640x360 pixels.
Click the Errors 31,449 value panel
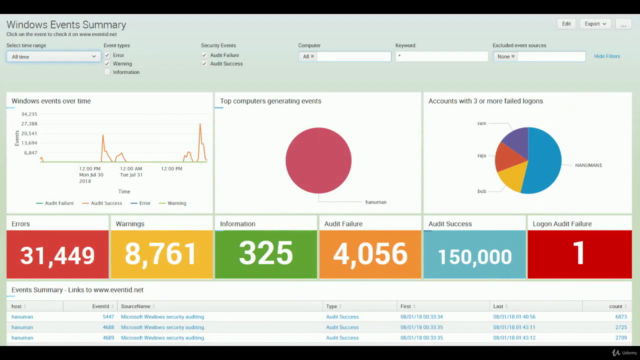tap(58, 254)
